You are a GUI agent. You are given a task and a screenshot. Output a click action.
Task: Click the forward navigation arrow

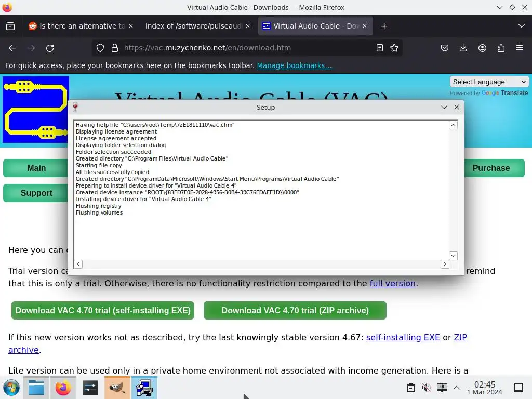click(x=31, y=48)
